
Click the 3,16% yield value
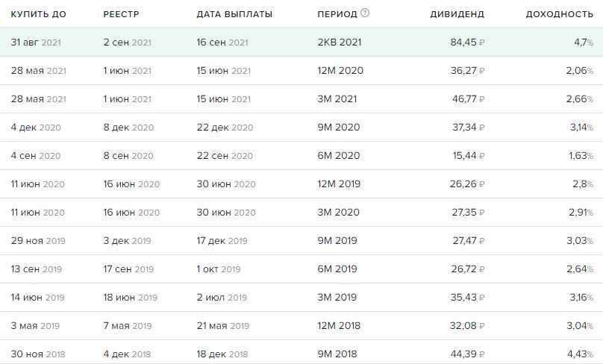pyautogui.click(x=580, y=298)
